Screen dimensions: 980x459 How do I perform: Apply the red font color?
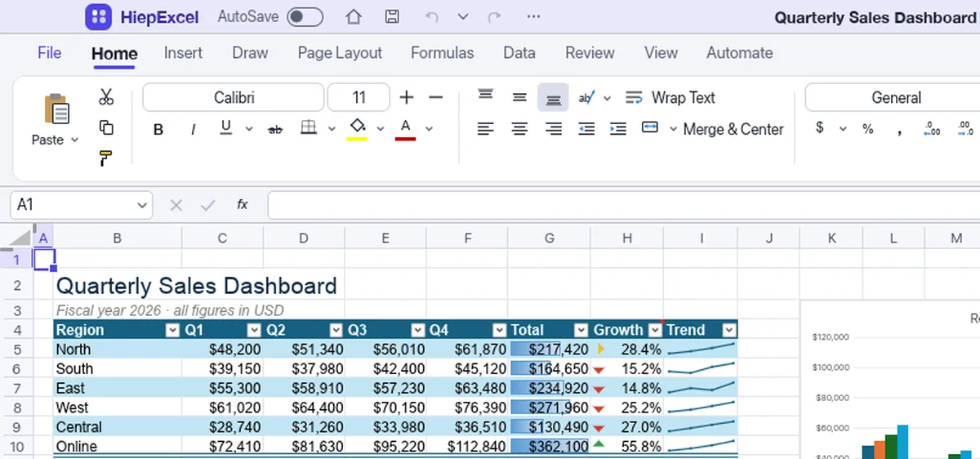pos(406,129)
